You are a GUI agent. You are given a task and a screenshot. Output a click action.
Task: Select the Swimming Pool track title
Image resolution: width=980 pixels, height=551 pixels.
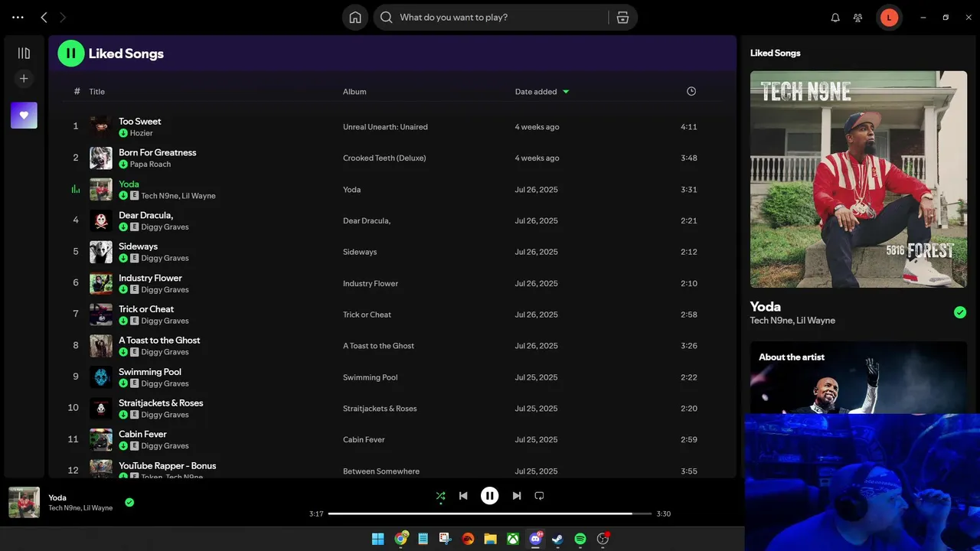tap(150, 372)
